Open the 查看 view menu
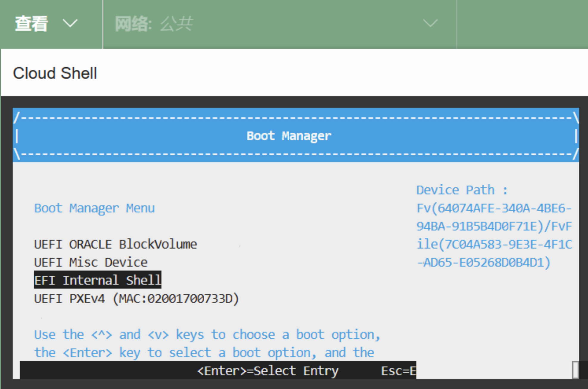 click(x=31, y=23)
